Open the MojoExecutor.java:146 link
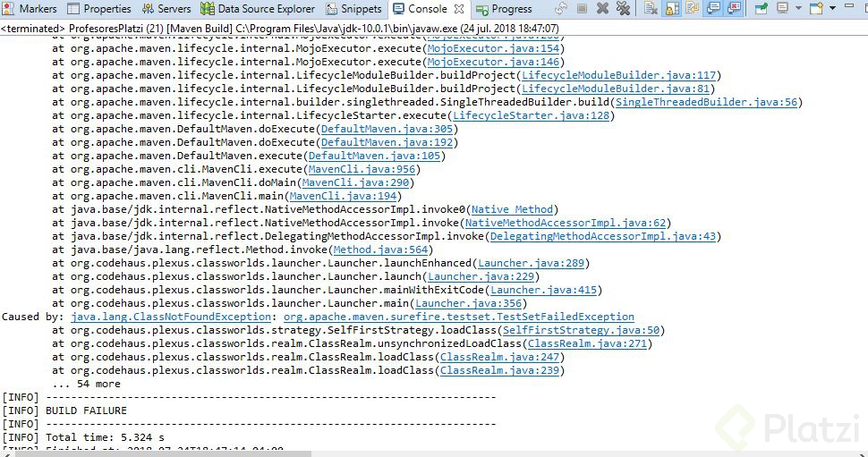This screenshot has width=868, height=457. click(x=493, y=62)
